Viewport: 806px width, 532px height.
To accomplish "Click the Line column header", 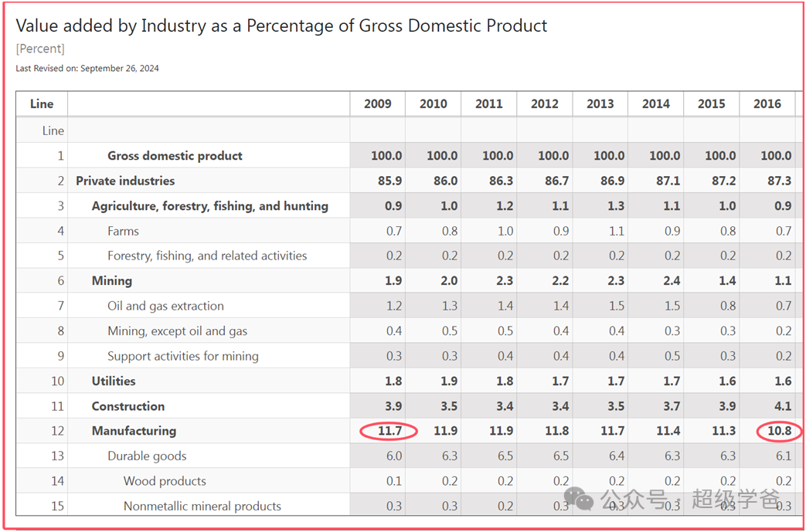I will pos(42,103).
